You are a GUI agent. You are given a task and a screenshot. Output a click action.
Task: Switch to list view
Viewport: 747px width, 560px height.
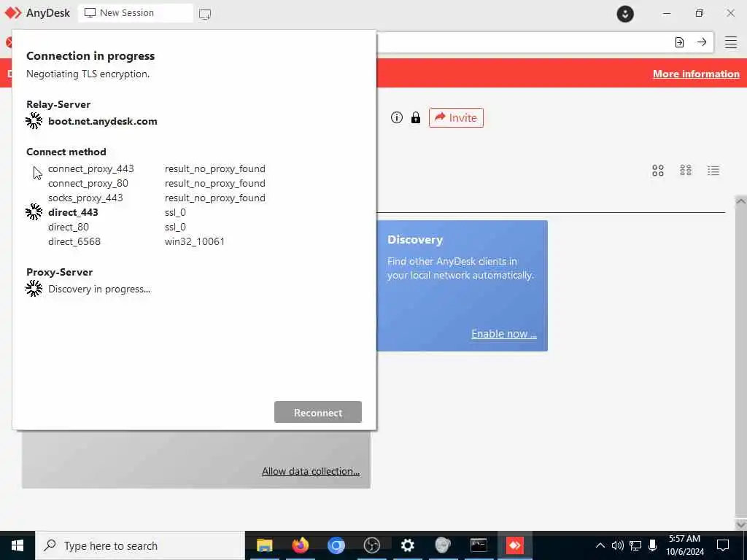(x=713, y=171)
